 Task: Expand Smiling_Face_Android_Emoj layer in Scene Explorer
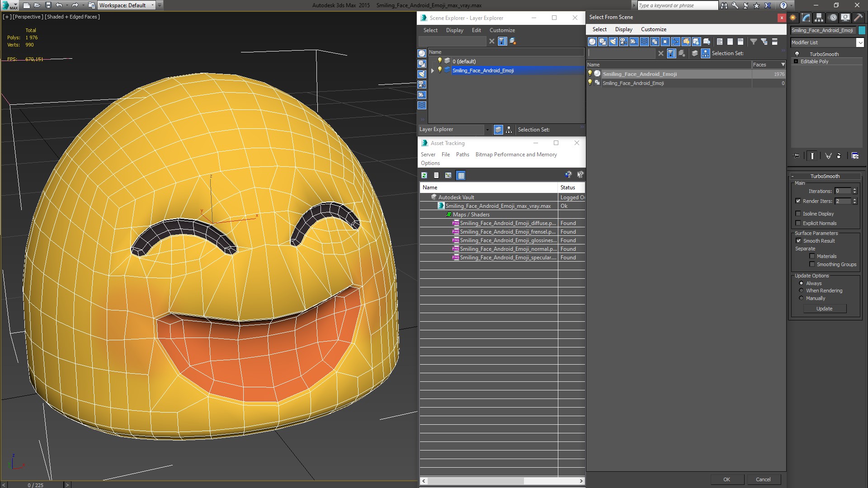[x=433, y=70]
